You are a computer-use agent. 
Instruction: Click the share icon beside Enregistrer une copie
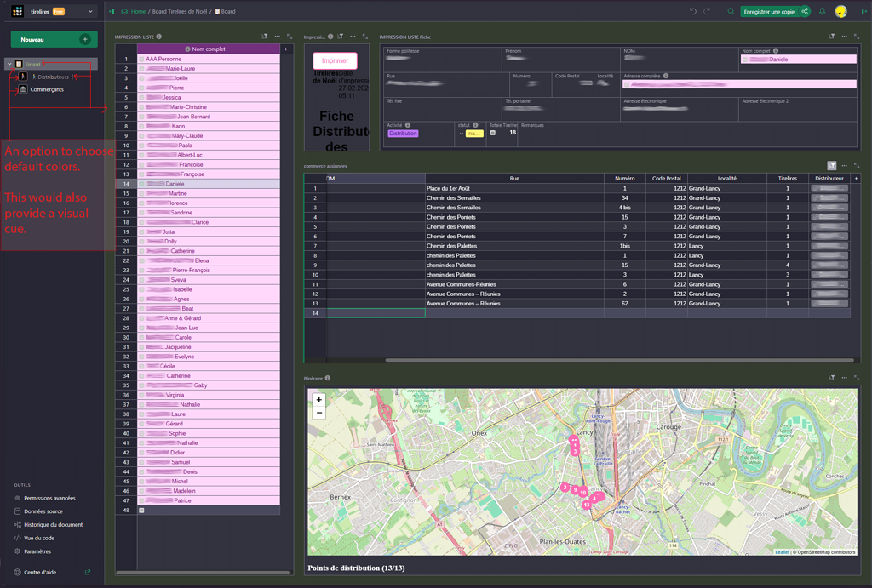coord(805,12)
